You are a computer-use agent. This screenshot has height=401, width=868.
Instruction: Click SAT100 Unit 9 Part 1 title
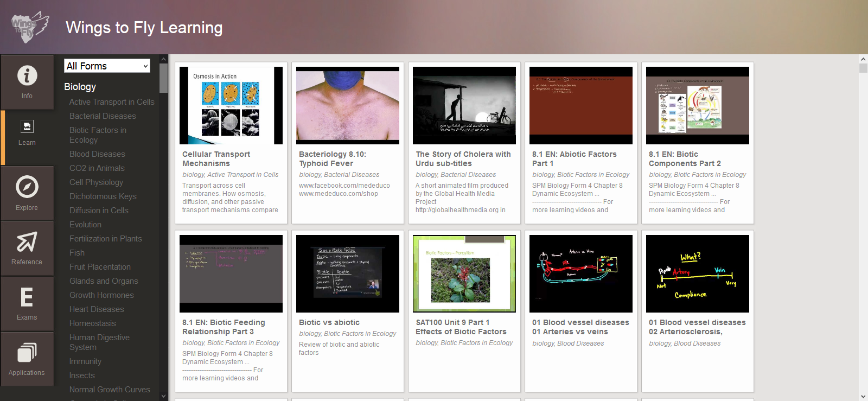tap(461, 327)
